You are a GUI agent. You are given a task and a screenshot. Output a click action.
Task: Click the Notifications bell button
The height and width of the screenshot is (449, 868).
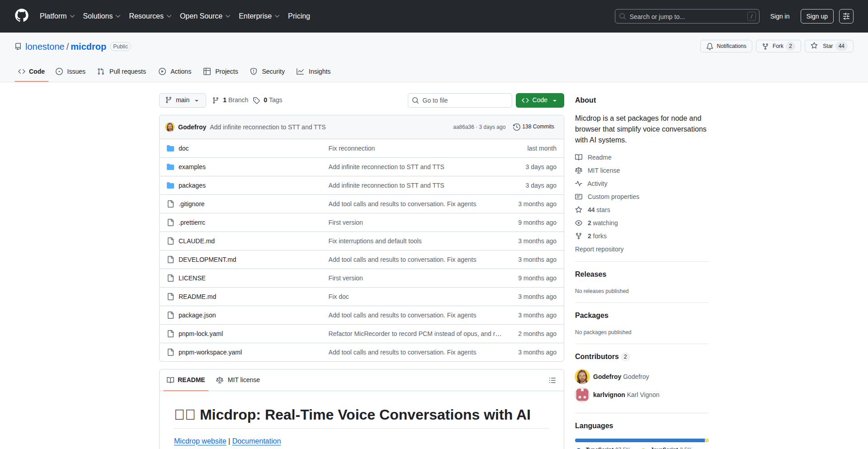click(726, 46)
